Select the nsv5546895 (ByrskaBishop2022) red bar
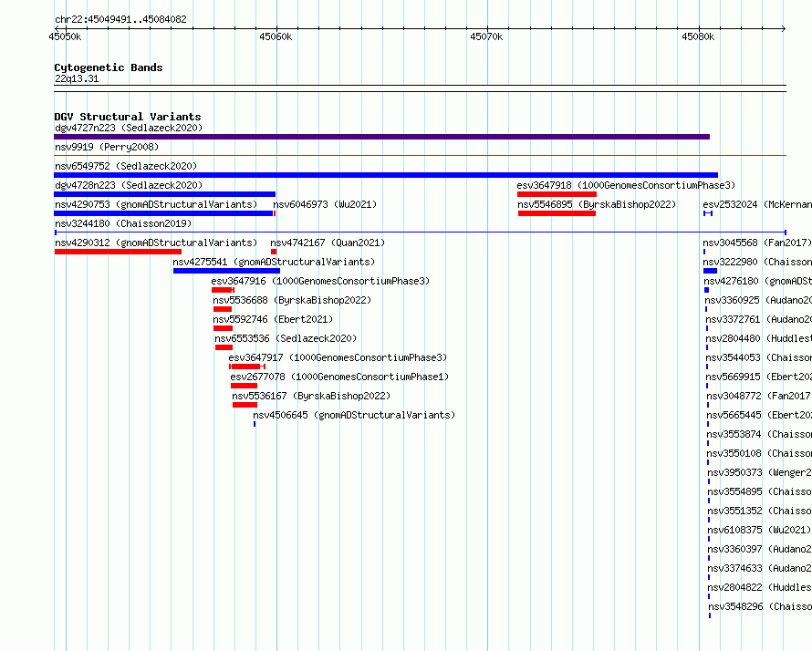 [x=557, y=213]
